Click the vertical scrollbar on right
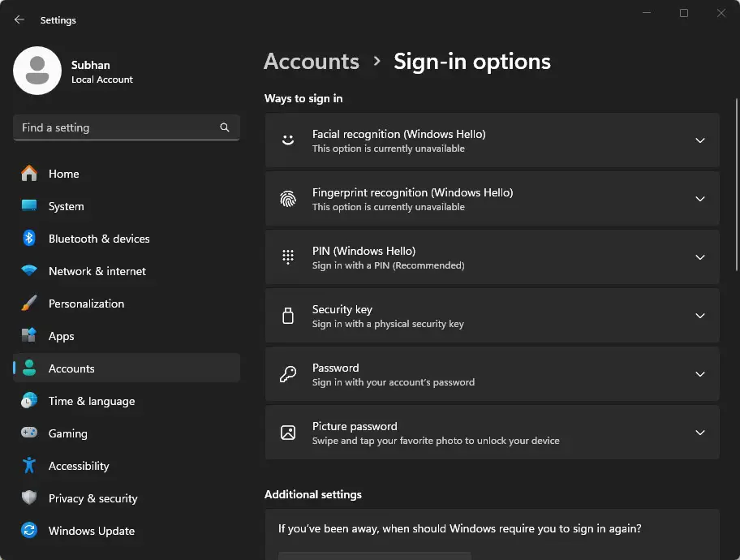 click(x=736, y=184)
